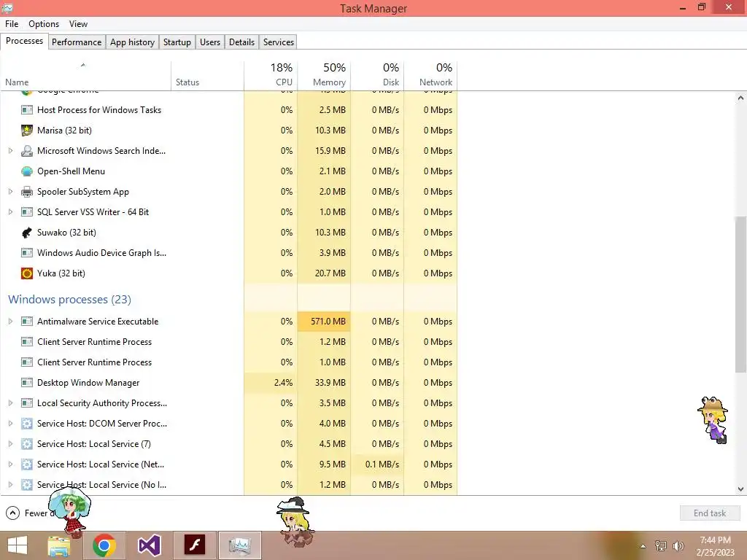Open File Explorer from the taskbar

(59, 545)
